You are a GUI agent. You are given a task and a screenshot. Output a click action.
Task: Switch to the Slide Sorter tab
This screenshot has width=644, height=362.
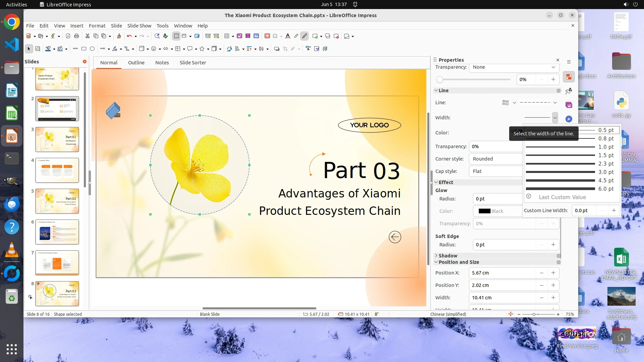pyautogui.click(x=193, y=63)
